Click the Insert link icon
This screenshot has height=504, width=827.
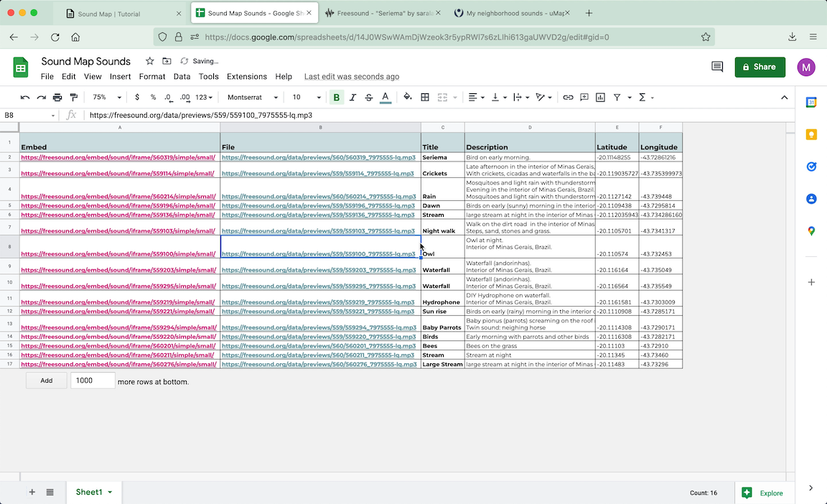pyautogui.click(x=568, y=98)
